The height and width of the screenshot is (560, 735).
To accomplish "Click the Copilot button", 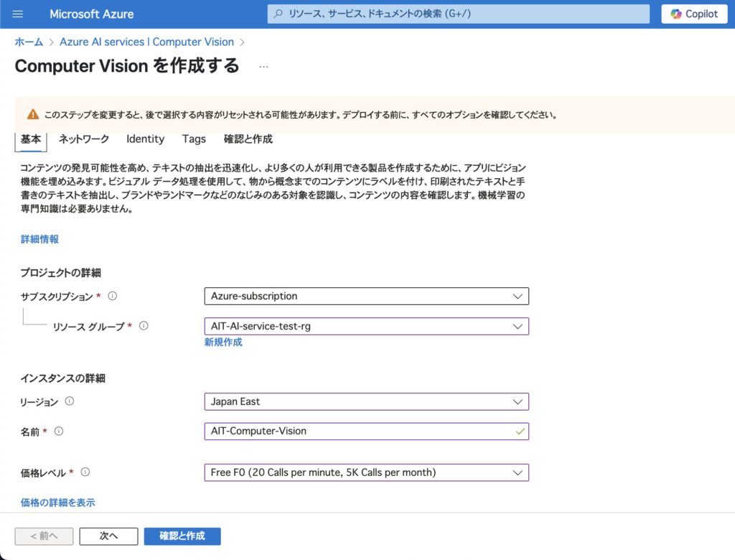I will point(694,14).
